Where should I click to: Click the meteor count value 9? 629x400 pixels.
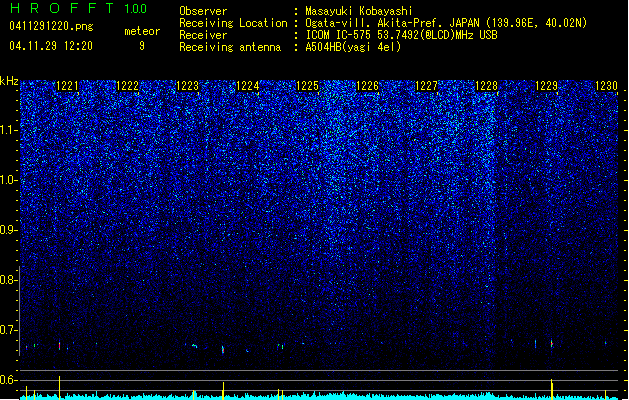[x=142, y=46]
